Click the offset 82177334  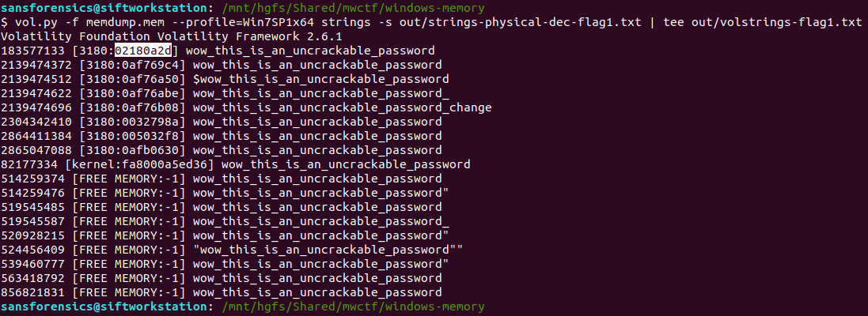(x=30, y=164)
